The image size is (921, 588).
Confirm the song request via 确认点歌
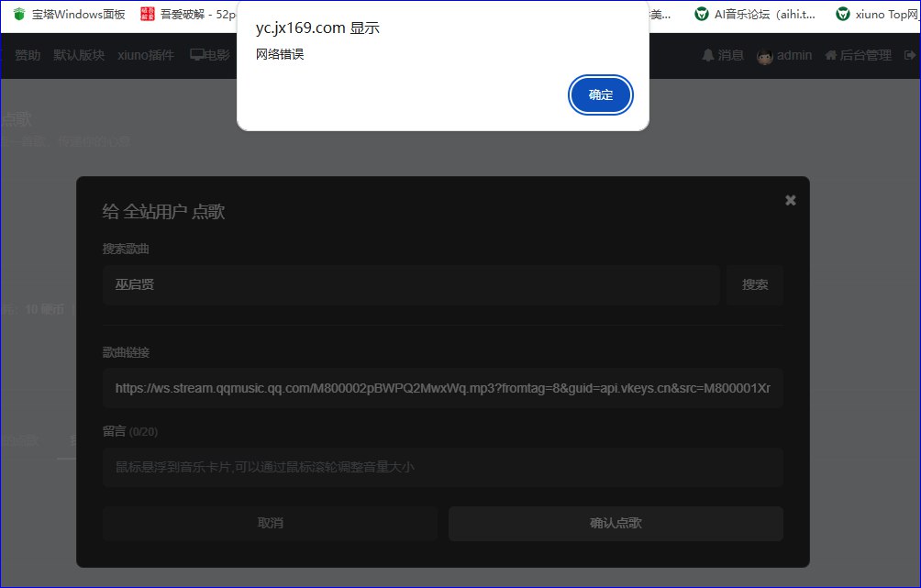click(615, 523)
